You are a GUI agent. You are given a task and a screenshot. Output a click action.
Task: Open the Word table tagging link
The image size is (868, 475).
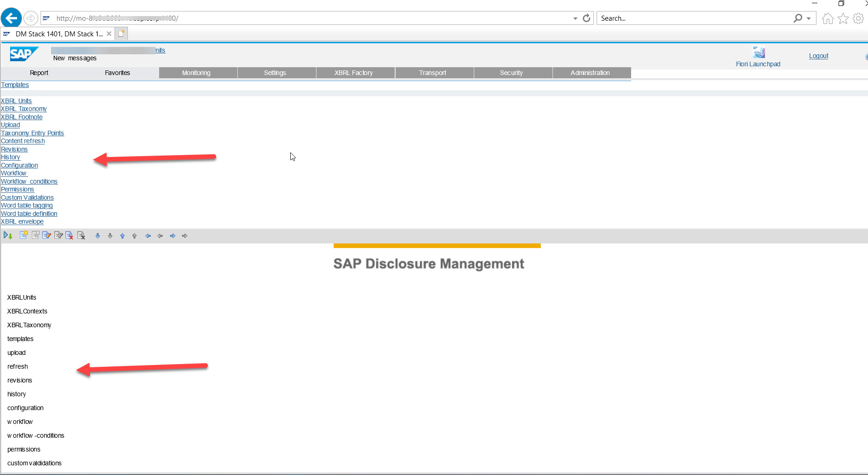click(x=27, y=205)
